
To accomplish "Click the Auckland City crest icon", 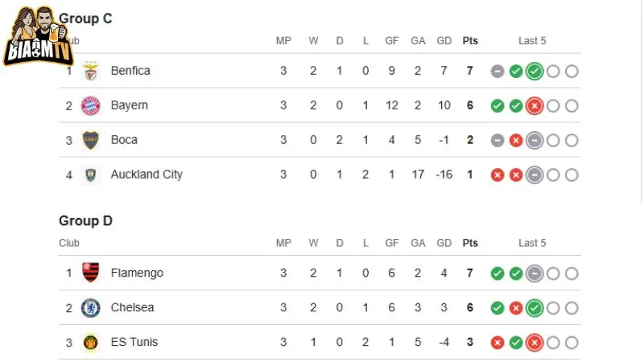I will click(x=91, y=175).
